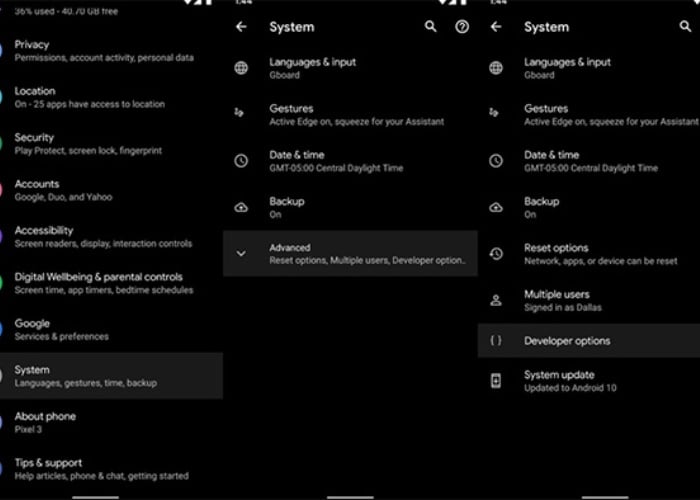
Task: Open Tips & support entry
Action: coord(112,469)
